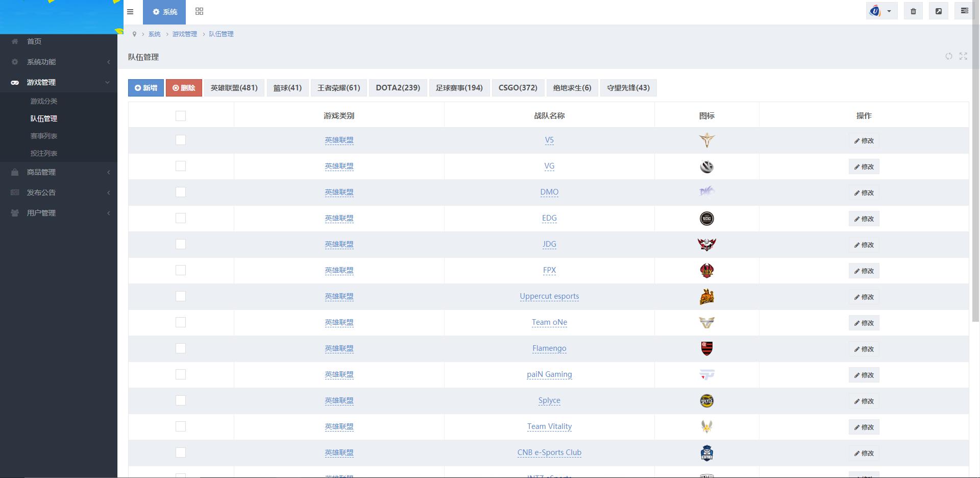Open the grid apps icon in top bar
The height and width of the screenshot is (478, 980).
coord(199,12)
